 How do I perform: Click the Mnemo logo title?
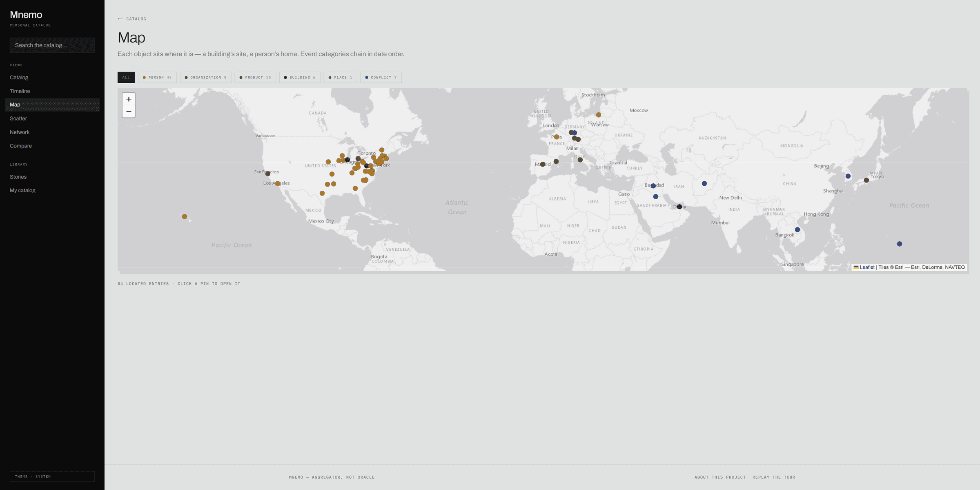[26, 15]
